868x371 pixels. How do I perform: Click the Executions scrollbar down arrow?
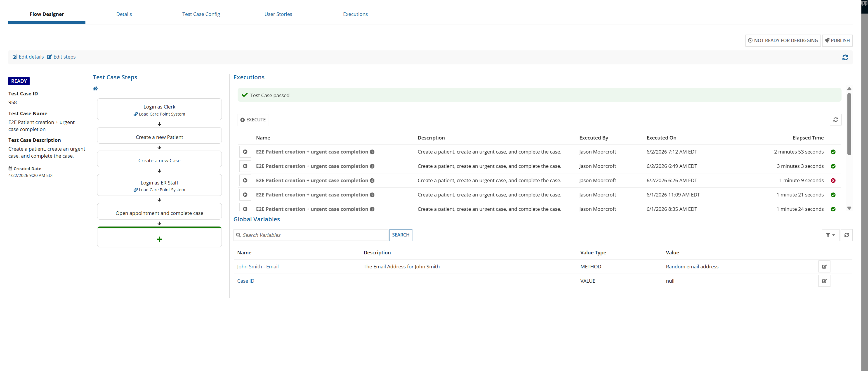(849, 208)
